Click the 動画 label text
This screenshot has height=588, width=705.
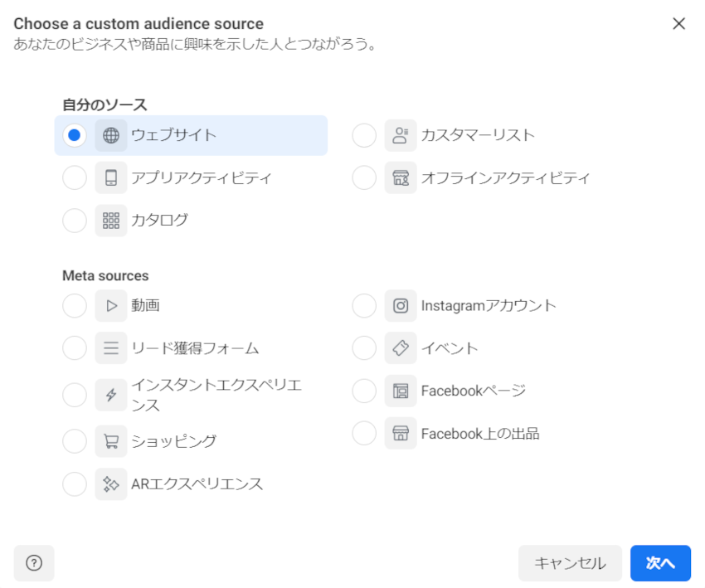(x=146, y=305)
